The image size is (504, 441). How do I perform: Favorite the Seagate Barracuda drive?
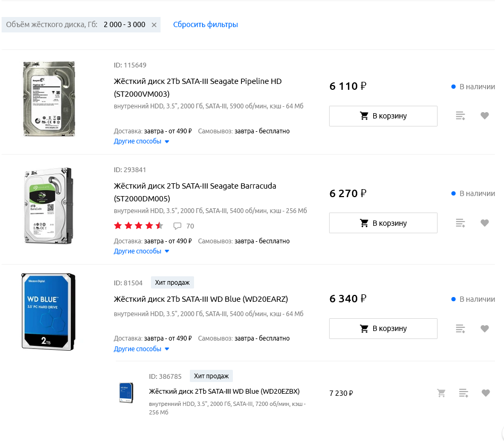tap(485, 223)
